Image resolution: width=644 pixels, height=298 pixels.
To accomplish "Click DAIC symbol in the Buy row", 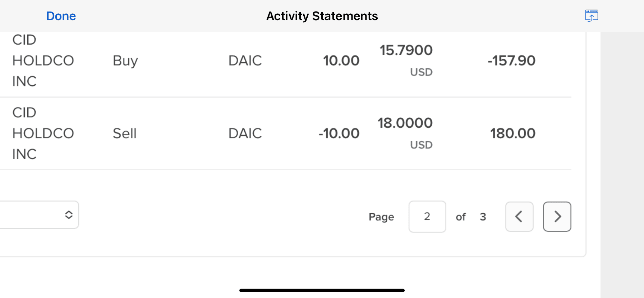I will 245,61.
